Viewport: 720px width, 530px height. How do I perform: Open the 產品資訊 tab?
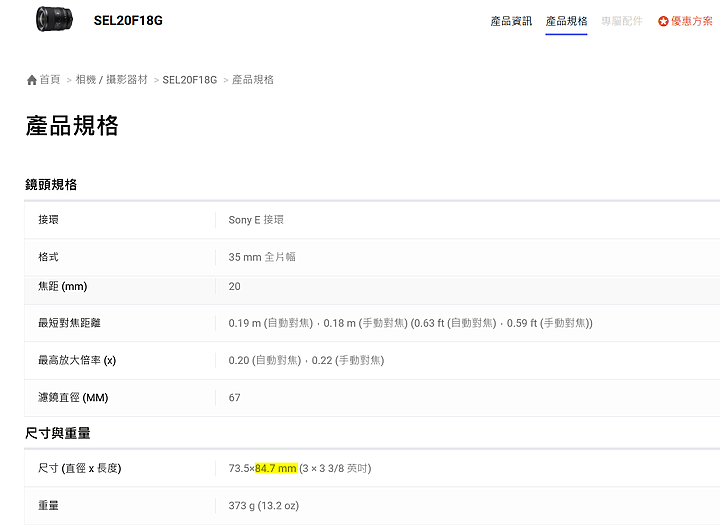(511, 21)
